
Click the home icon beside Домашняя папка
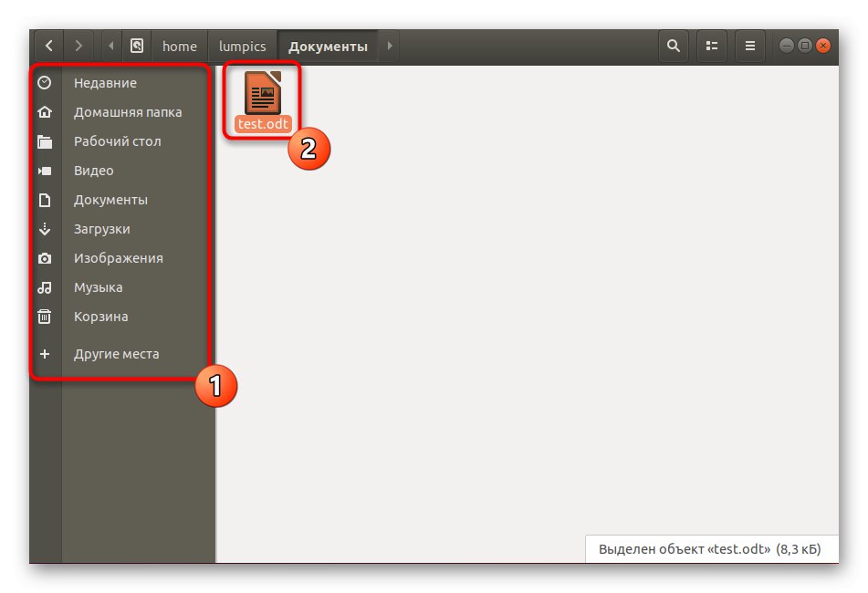pyautogui.click(x=45, y=112)
